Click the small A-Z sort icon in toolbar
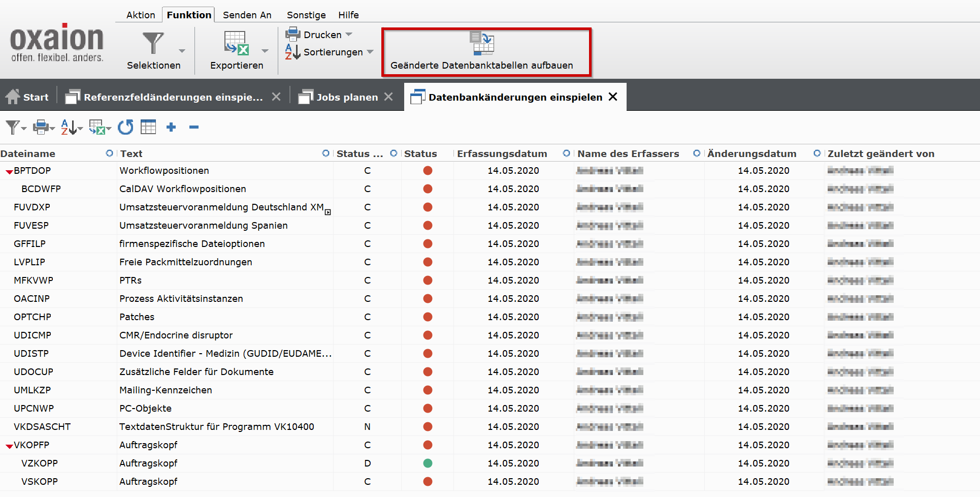This screenshot has height=497, width=980. click(x=69, y=127)
